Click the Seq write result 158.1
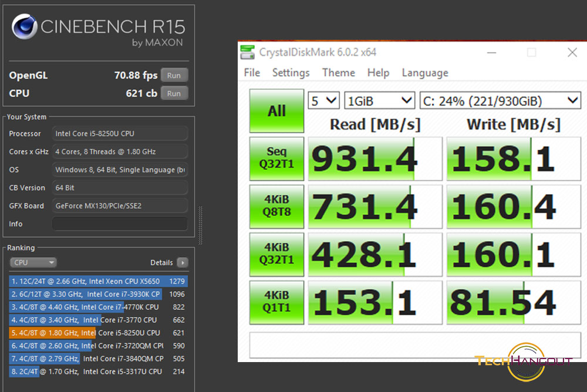Screen dimensions: 587x392 point(514,159)
